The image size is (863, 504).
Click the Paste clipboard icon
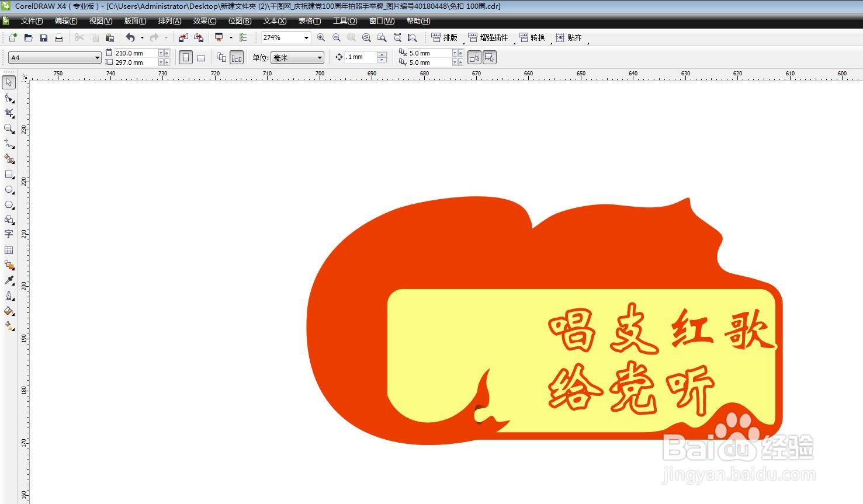[x=109, y=37]
